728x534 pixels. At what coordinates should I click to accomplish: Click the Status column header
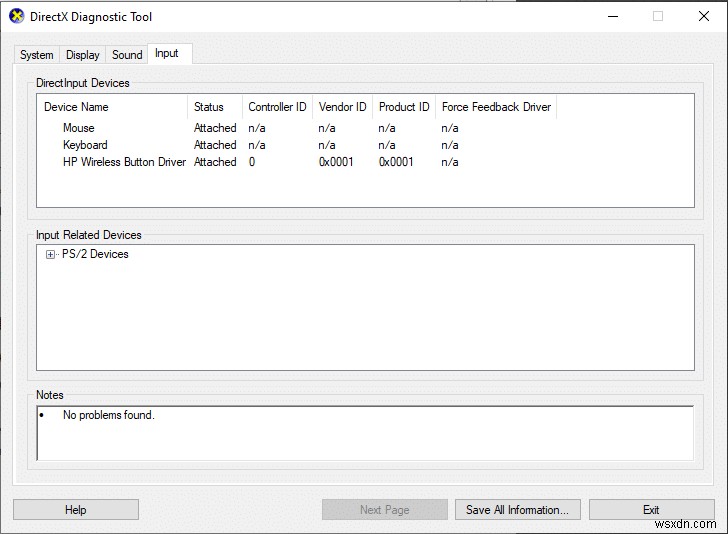point(215,107)
